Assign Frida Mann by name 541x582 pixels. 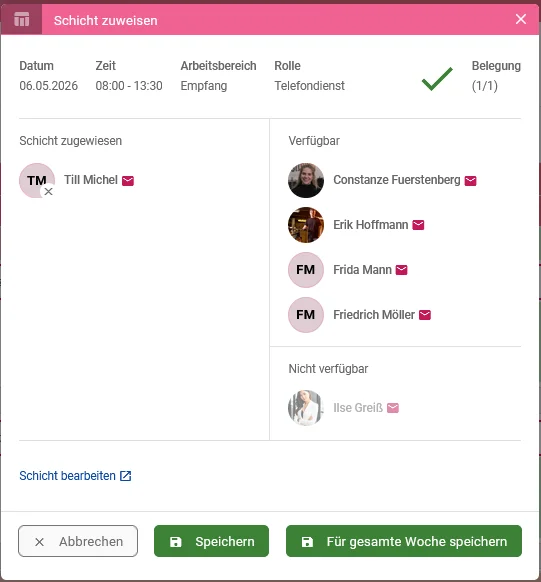pyautogui.click(x=363, y=270)
